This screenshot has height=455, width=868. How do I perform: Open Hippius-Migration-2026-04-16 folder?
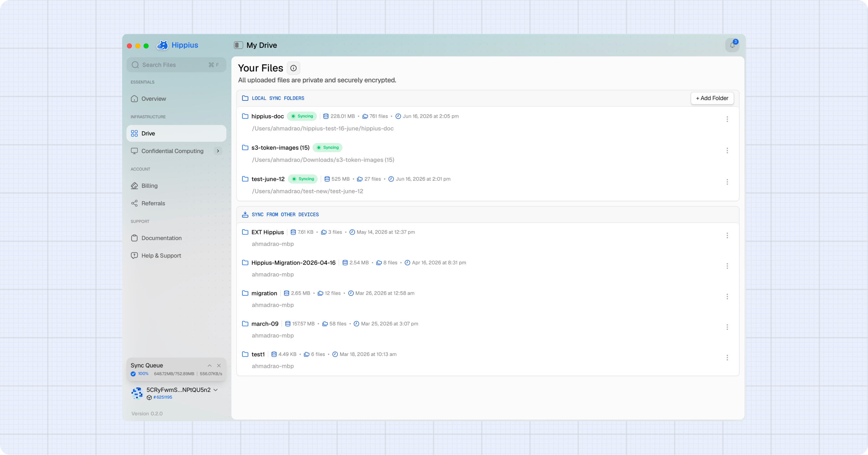coord(293,263)
